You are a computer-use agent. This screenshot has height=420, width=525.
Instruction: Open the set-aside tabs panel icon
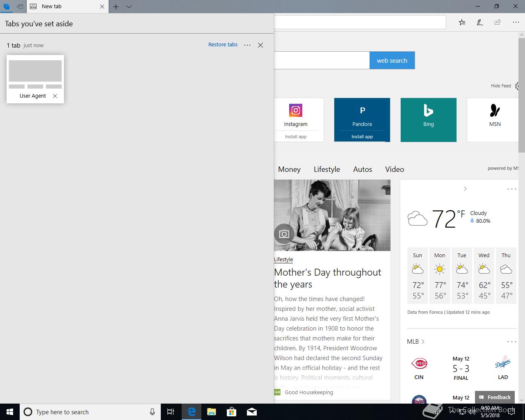(x=7, y=7)
